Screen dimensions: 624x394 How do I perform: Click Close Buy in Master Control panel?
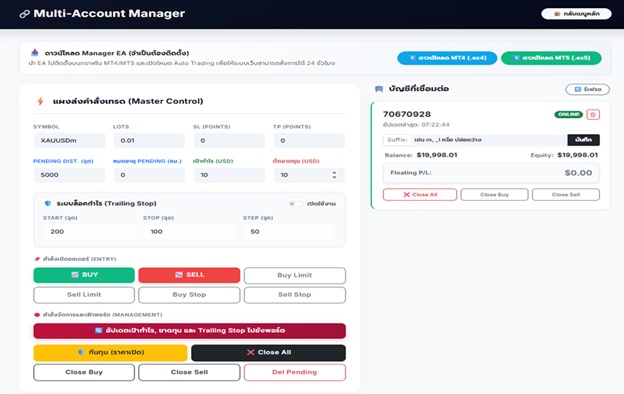pyautogui.click(x=84, y=373)
